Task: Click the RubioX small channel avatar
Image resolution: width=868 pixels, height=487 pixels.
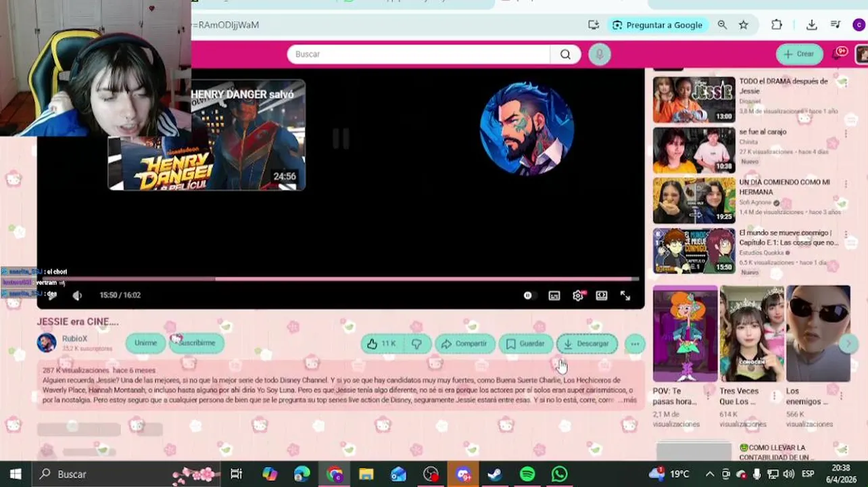Action: click(x=47, y=343)
